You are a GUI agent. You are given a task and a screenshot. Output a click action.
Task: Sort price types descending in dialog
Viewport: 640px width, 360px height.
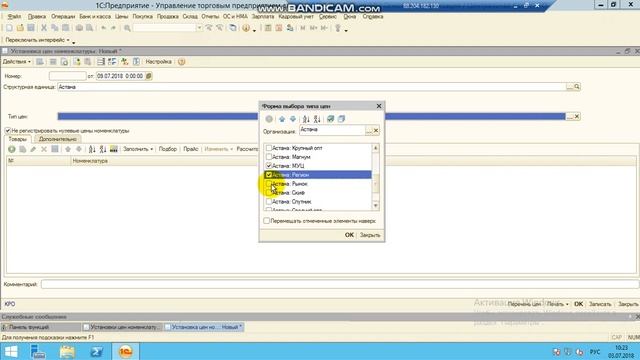(317, 119)
